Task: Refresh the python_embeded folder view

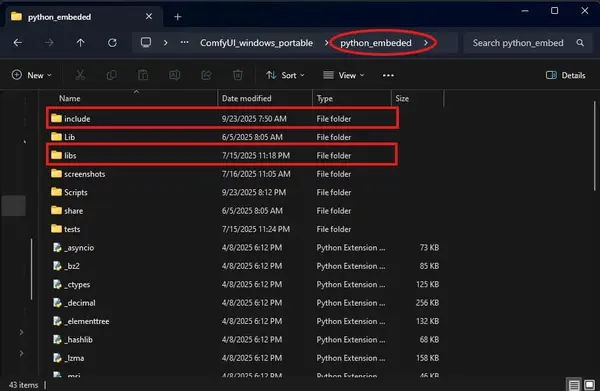Action: click(x=112, y=42)
